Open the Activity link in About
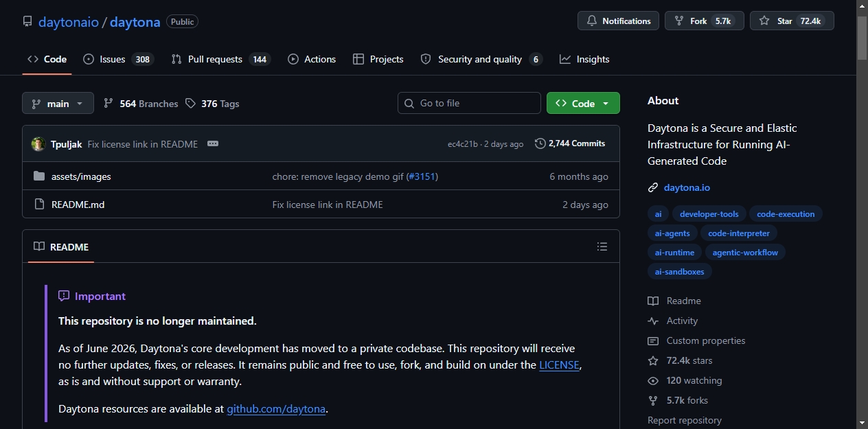The image size is (868, 429). 673,321
